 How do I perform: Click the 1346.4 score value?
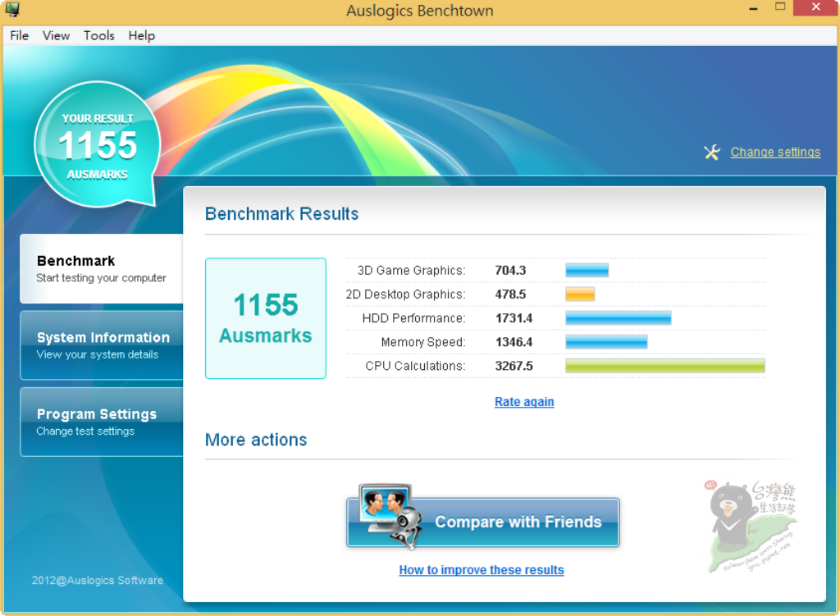(x=514, y=342)
